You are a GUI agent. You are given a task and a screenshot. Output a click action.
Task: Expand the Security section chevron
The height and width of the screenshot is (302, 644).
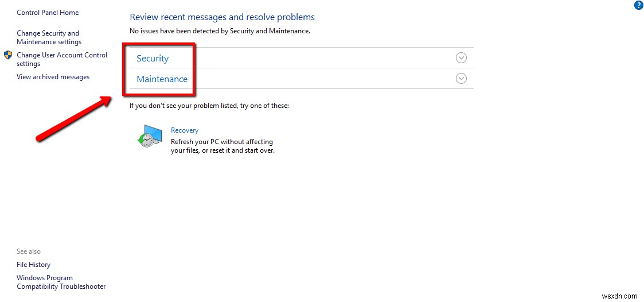pyautogui.click(x=461, y=57)
